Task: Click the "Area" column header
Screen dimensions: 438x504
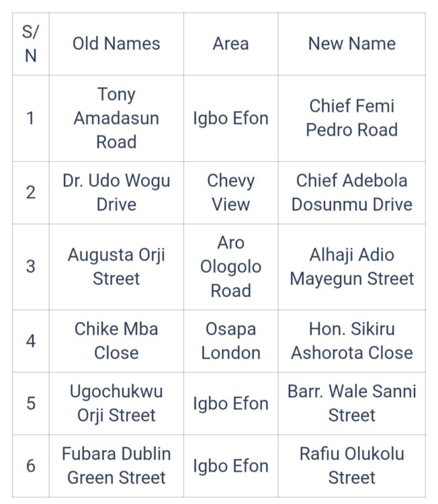Action: click(x=230, y=44)
